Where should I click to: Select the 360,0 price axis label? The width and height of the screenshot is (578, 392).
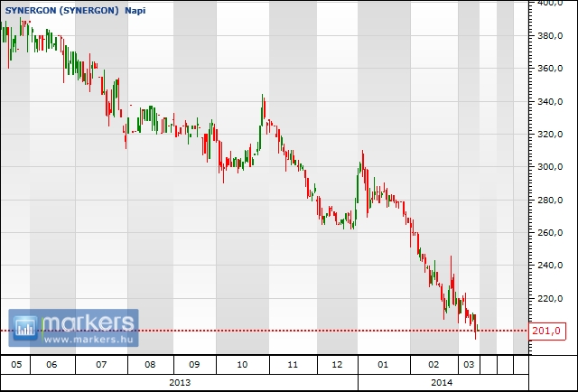pyautogui.click(x=550, y=69)
